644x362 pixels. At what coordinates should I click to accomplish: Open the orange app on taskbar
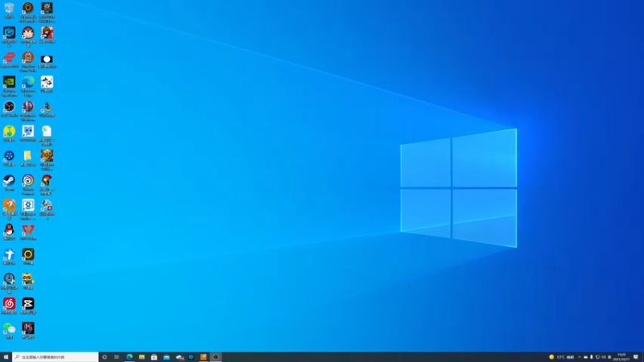pos(204,357)
